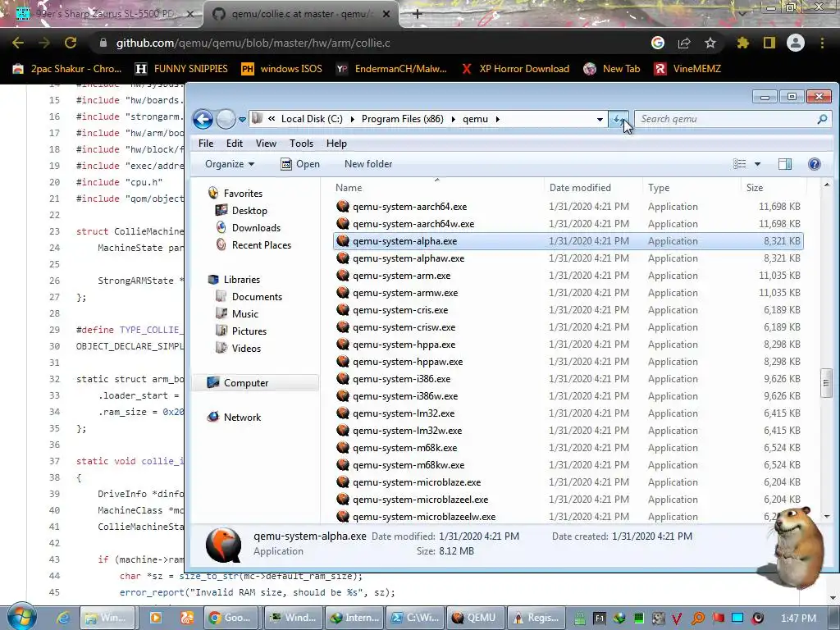Click the Explorer Back navigation button

click(203, 119)
